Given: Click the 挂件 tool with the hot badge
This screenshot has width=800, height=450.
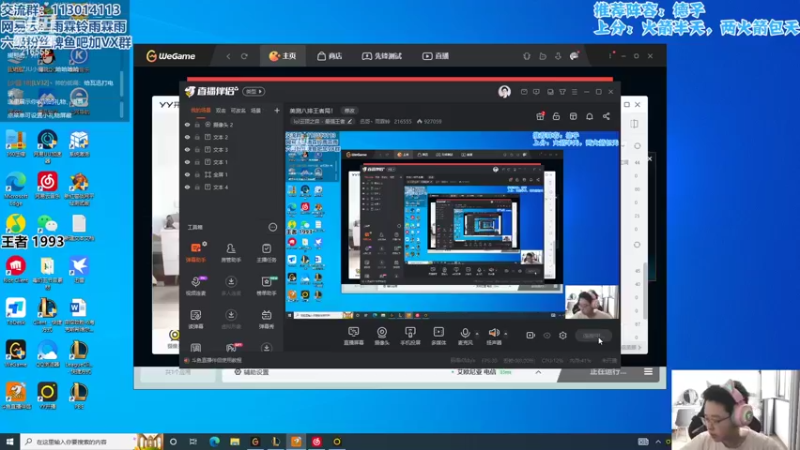Looking at the screenshot, I should coord(231,348).
